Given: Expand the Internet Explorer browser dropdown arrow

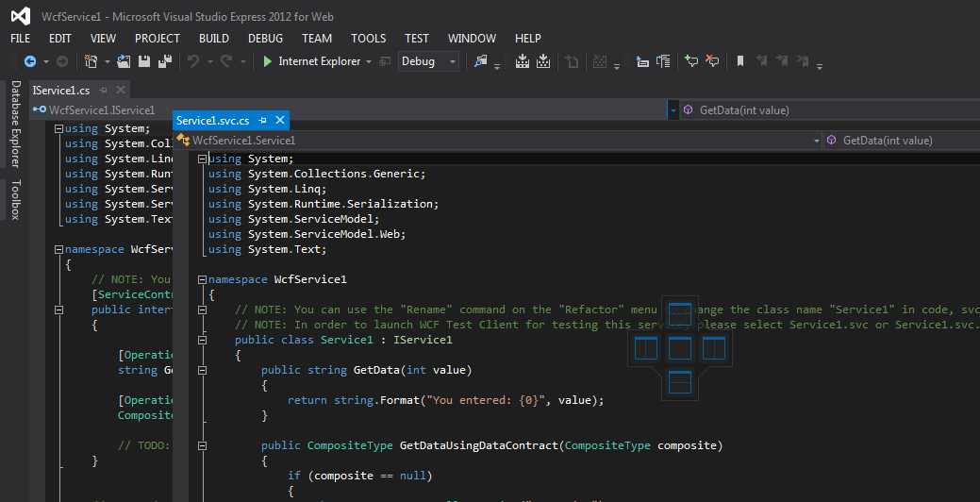Looking at the screenshot, I should click(x=369, y=61).
